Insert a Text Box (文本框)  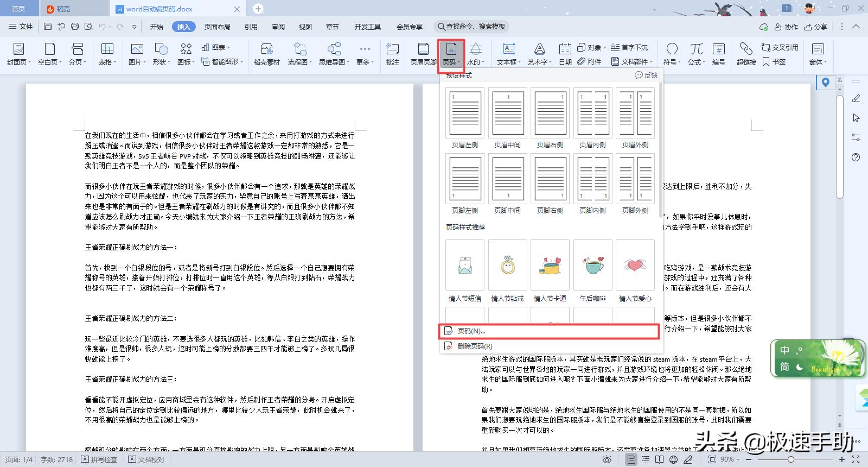(508, 54)
